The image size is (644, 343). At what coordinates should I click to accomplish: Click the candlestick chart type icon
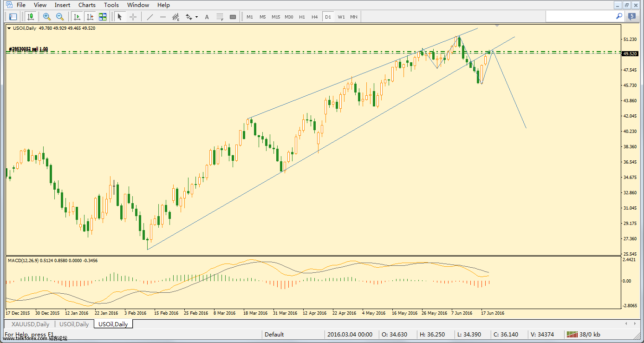[31, 17]
